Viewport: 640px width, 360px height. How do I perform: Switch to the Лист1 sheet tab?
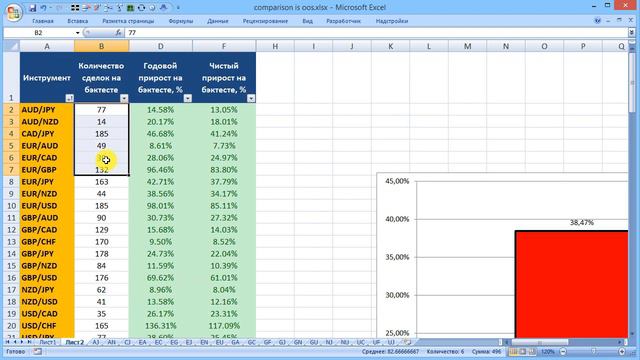click(x=47, y=342)
